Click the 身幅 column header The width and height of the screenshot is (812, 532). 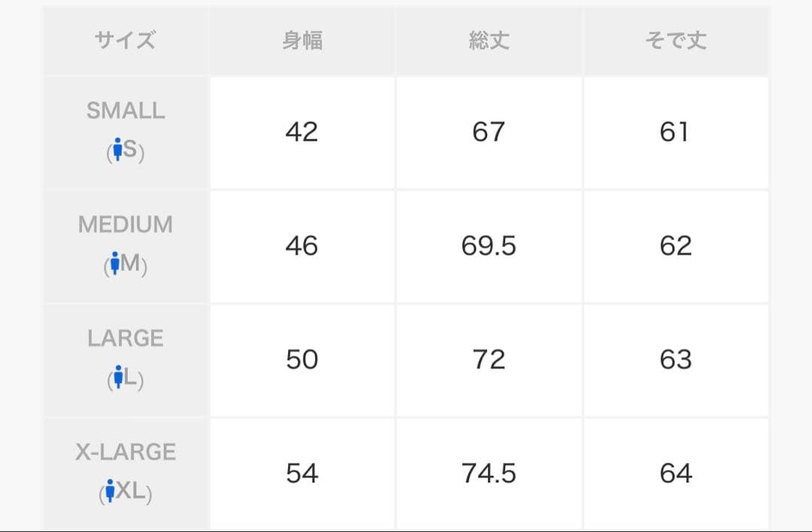[x=302, y=41]
